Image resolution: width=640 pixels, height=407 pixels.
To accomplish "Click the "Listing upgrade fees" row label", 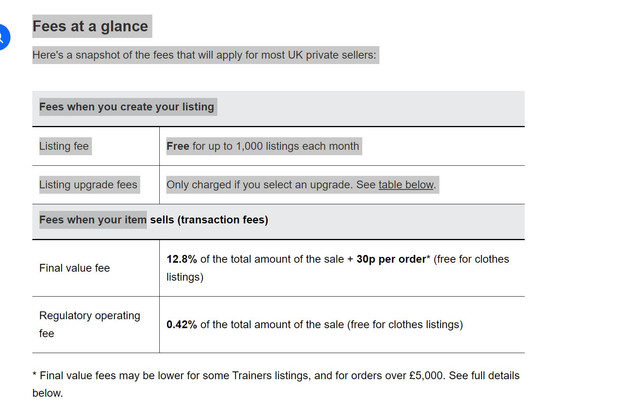I will (88, 185).
